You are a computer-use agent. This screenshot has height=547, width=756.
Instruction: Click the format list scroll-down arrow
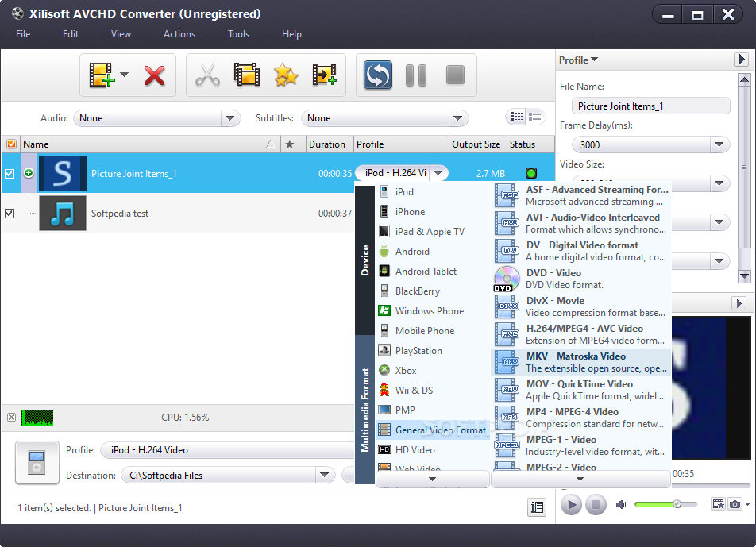click(x=580, y=479)
